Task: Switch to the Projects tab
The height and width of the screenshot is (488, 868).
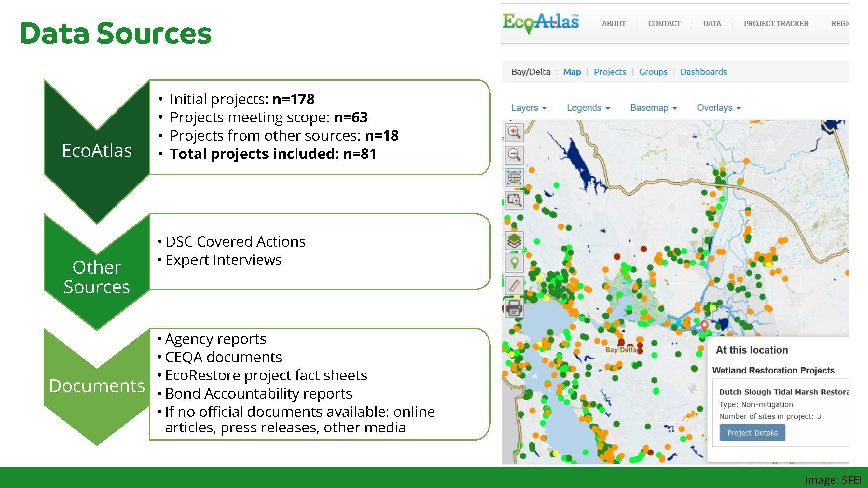Action: [610, 72]
